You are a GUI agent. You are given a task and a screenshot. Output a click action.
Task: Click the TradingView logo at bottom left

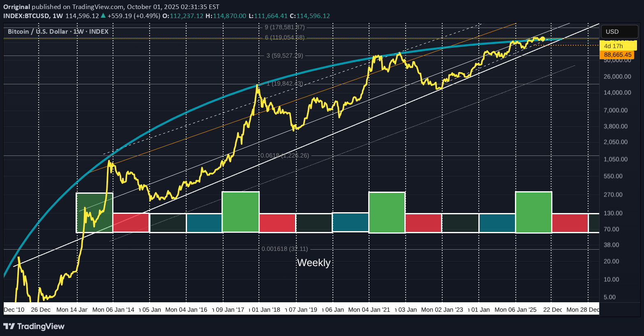click(34, 326)
